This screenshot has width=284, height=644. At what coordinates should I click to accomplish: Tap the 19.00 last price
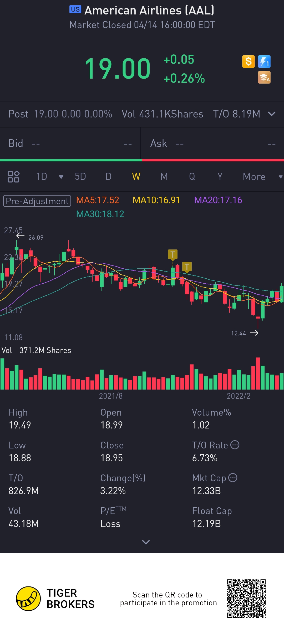117,69
